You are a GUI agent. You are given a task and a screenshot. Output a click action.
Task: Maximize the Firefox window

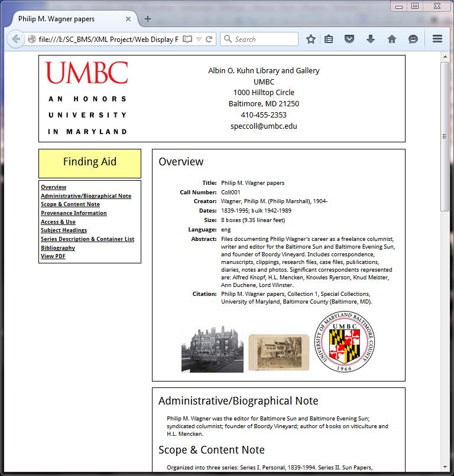click(x=415, y=6)
